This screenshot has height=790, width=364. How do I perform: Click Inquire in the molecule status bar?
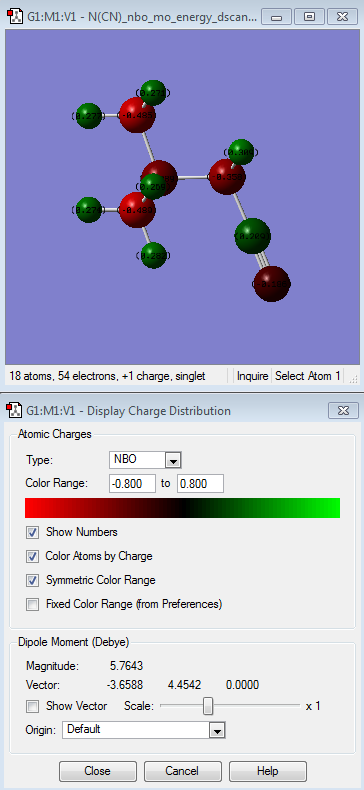[x=253, y=376]
